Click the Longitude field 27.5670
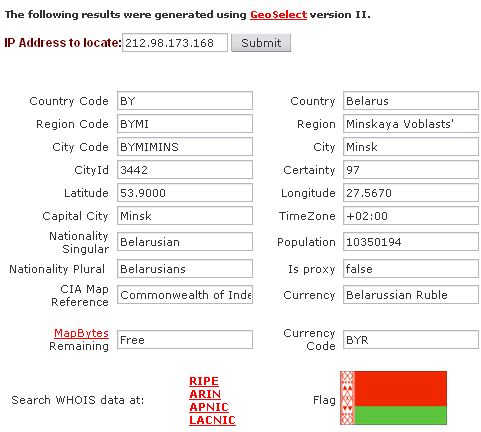Viewport: 481px width, 432px height. 411,193
